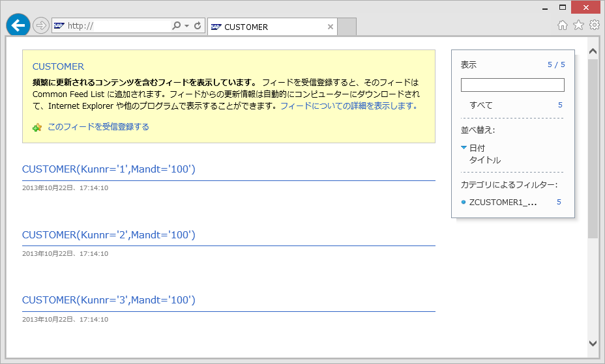The width and height of the screenshot is (605, 364).
Task: Click the green star subscribe icon
Action: pos(37,128)
